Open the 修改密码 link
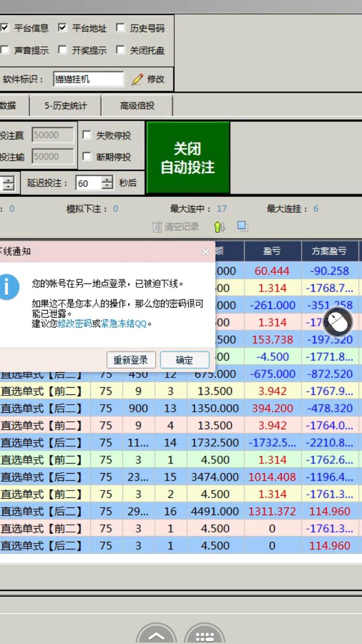This screenshot has width=362, height=644. [x=75, y=323]
